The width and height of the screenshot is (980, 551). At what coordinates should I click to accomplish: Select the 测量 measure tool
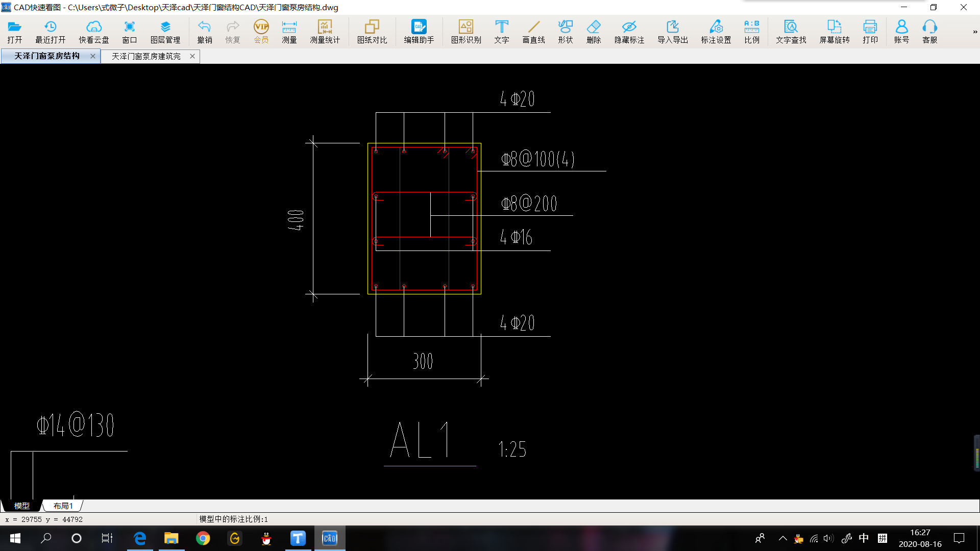(x=289, y=31)
